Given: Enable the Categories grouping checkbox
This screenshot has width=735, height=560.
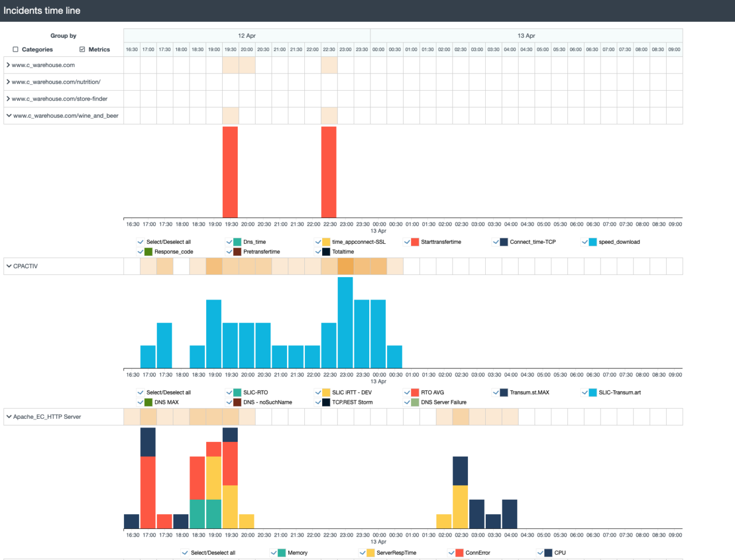Looking at the screenshot, I should click(x=15, y=49).
